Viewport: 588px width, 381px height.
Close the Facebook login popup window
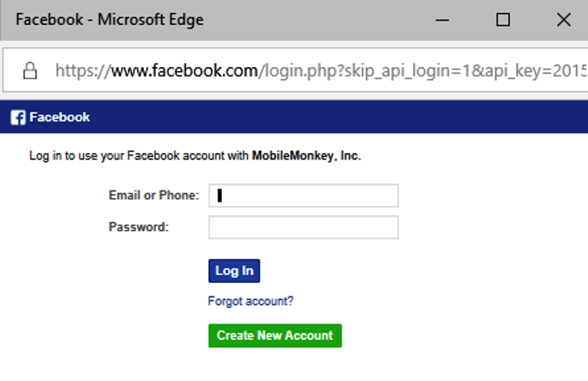tap(564, 20)
